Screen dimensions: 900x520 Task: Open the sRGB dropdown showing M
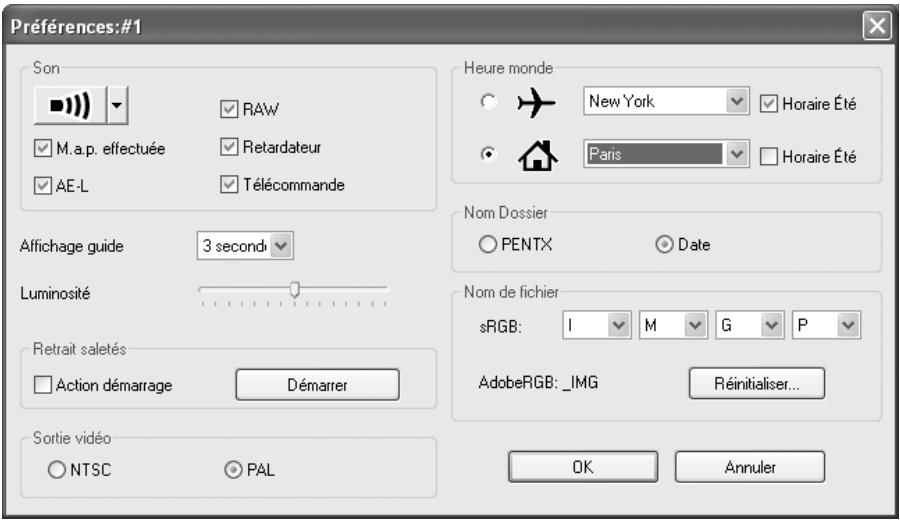pos(673,325)
